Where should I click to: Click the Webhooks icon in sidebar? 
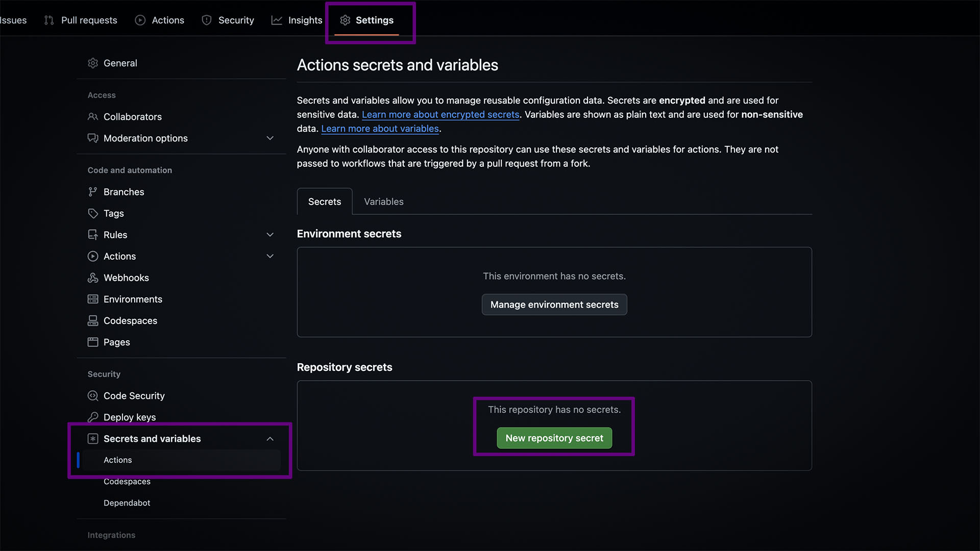[92, 278]
